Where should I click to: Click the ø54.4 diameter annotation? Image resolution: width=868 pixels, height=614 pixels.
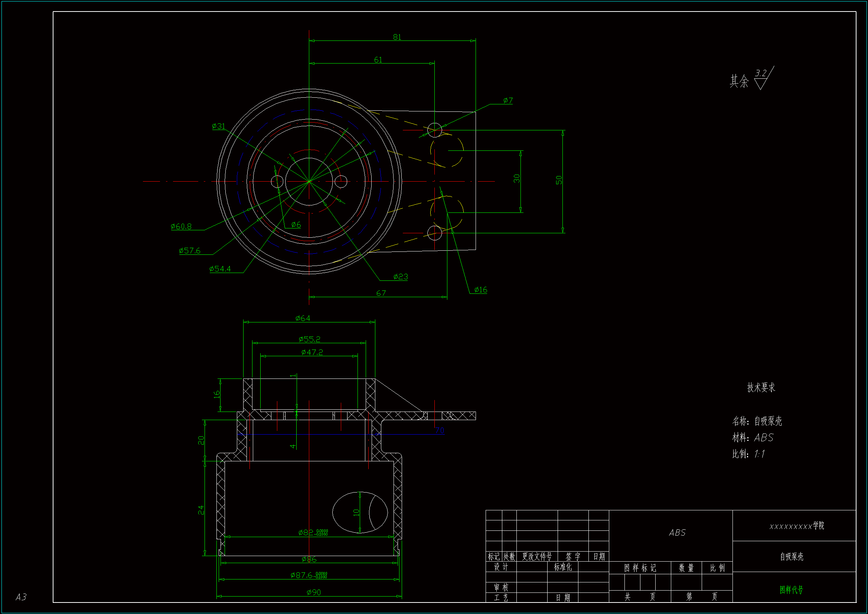tap(220, 269)
